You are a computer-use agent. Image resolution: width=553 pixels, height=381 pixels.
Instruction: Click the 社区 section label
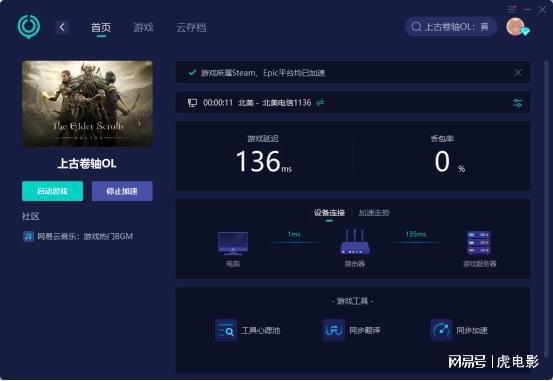pos(31,216)
